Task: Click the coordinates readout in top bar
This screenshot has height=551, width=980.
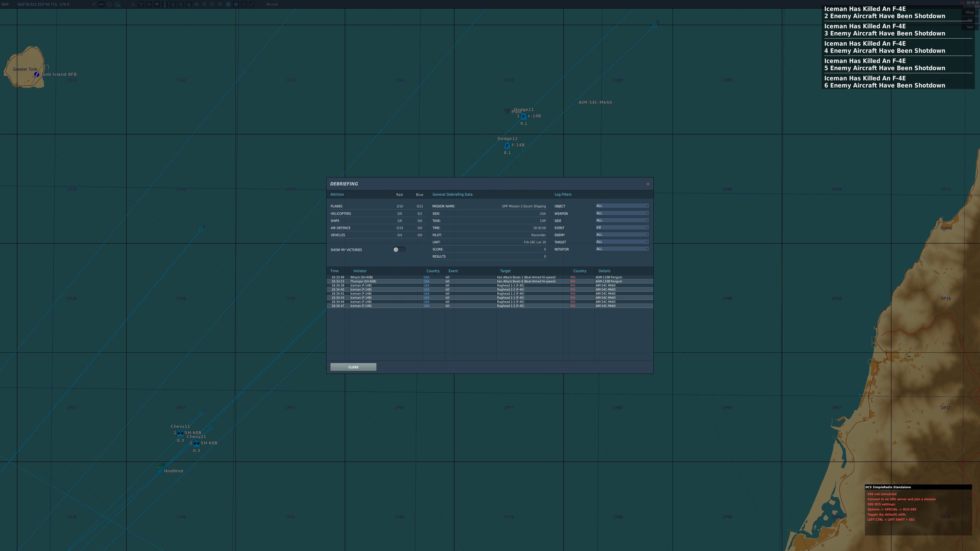Action: coord(43,4)
